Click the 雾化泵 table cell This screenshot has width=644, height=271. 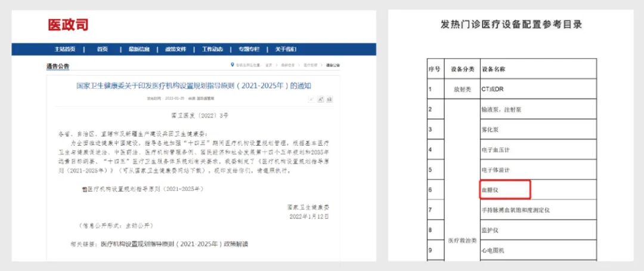(538, 129)
